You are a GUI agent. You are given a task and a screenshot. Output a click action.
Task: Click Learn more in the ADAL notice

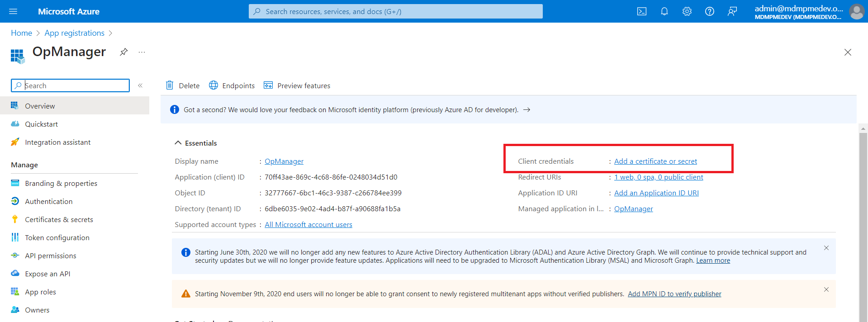713,260
